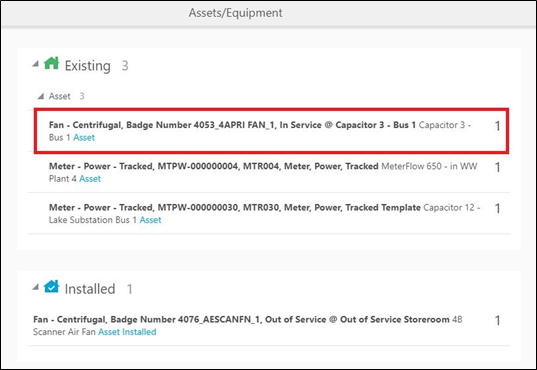
Task: Click quantity 1 on the highlighted fan row
Action: [x=497, y=126]
